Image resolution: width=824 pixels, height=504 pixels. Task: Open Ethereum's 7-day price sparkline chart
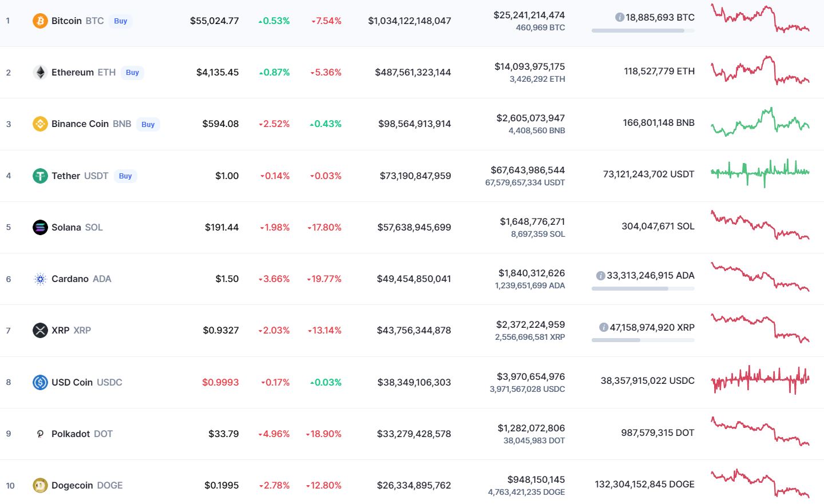coord(760,71)
